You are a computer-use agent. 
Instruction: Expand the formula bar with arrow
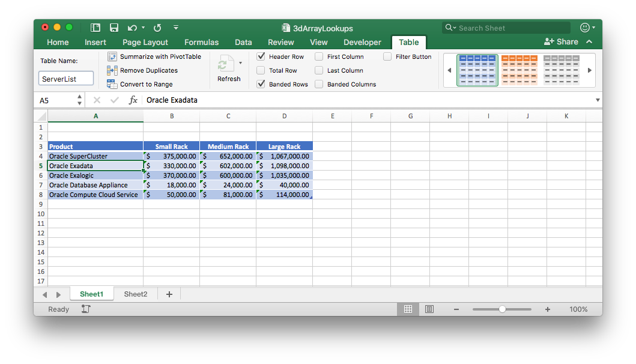(598, 100)
